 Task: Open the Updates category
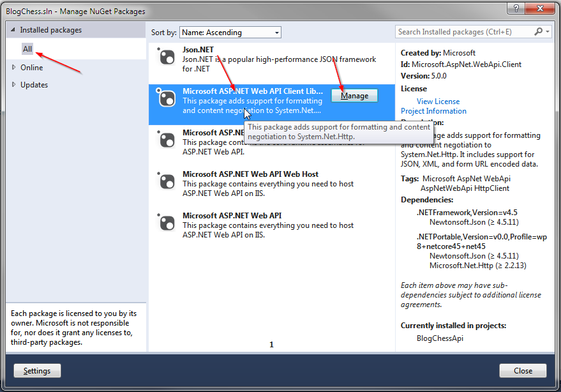tap(34, 85)
